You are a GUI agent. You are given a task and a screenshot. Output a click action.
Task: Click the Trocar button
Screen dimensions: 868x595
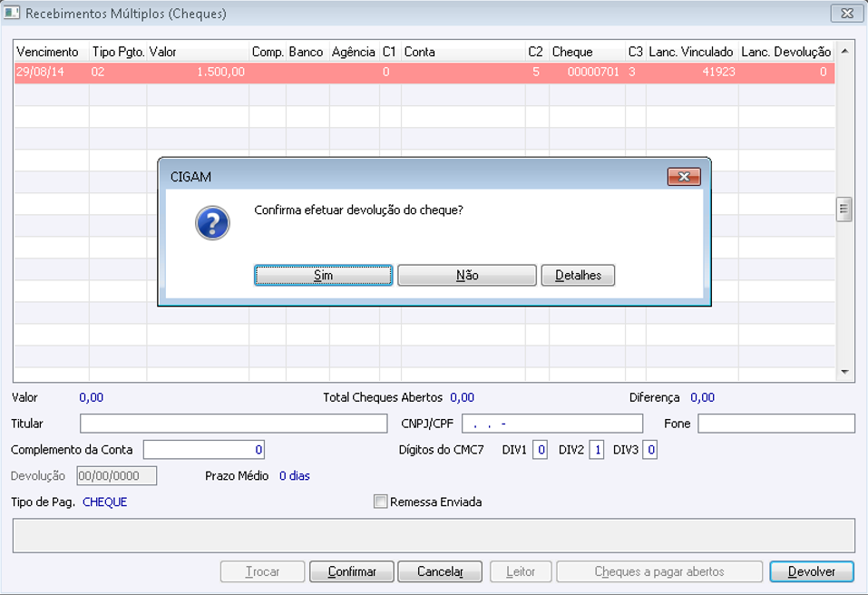262,571
